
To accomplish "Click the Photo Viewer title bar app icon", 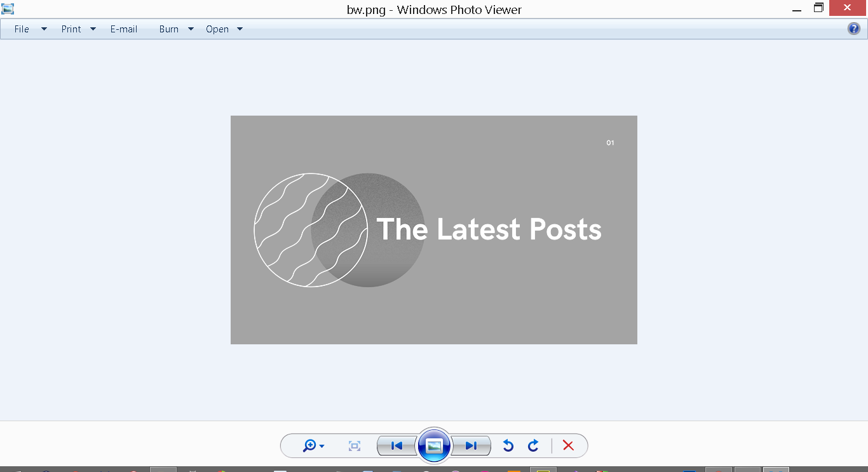I will click(x=8, y=9).
